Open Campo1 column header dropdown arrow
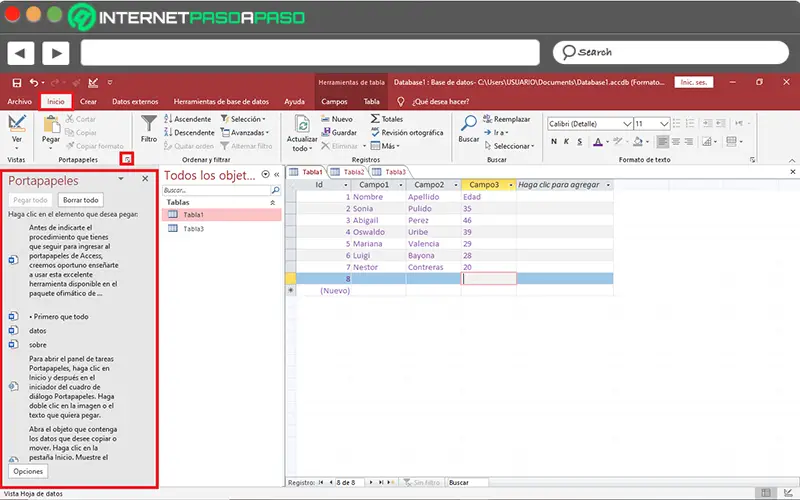Viewport: 800px width, 500px height. [401, 185]
